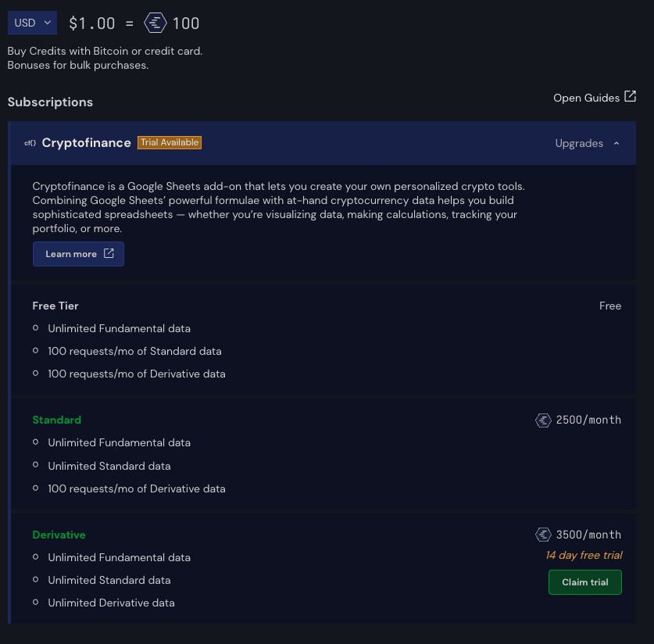
Task: Click 'Buy Credits with Bitcoin or credit card.'
Action: (x=105, y=51)
